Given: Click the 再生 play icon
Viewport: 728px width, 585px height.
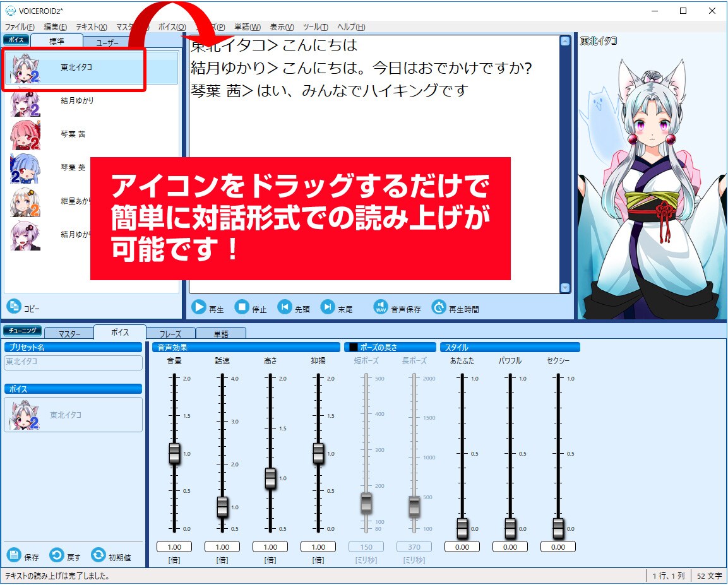Looking at the screenshot, I should pos(199,307).
